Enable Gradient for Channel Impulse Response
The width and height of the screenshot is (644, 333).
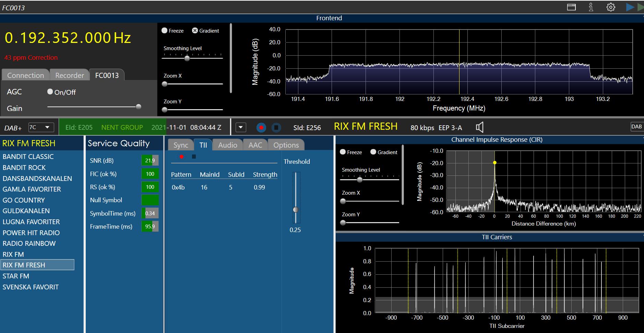tap(373, 152)
